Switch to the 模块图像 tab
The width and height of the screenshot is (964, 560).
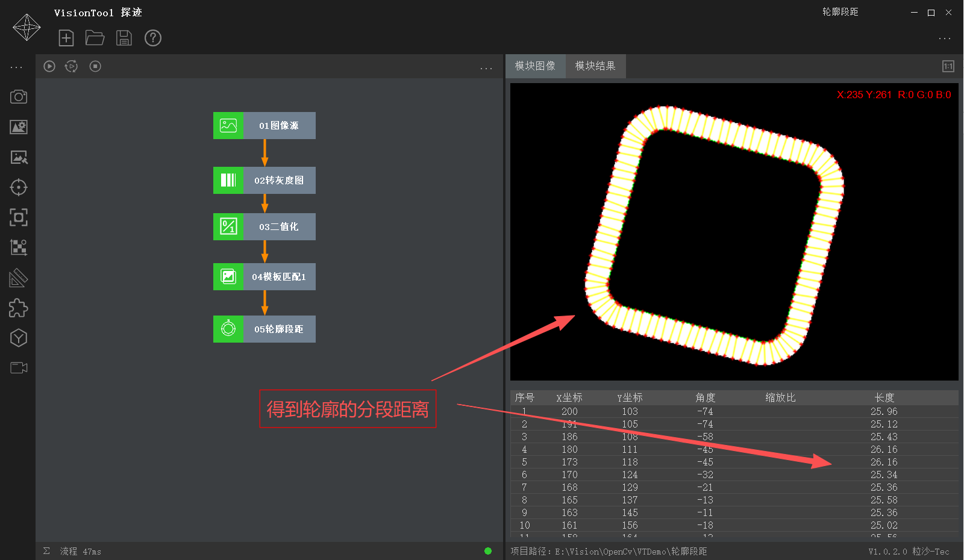point(535,66)
